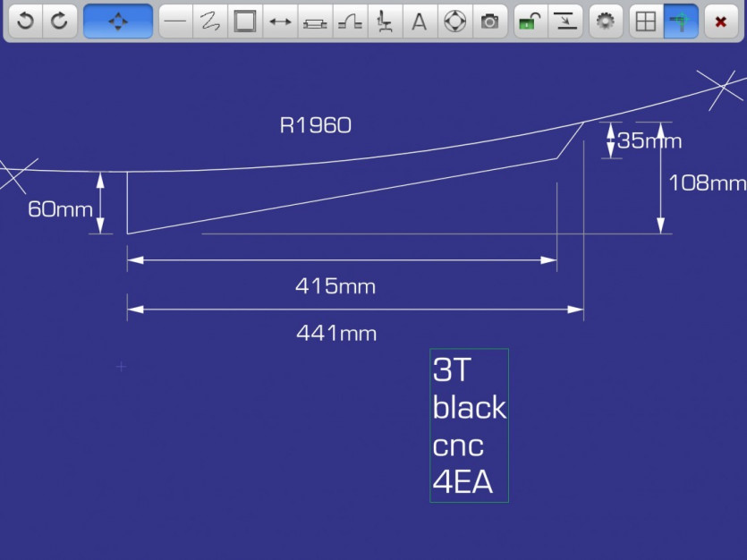Image resolution: width=747 pixels, height=560 pixels.
Task: Select the straight line tool
Action: (175, 21)
